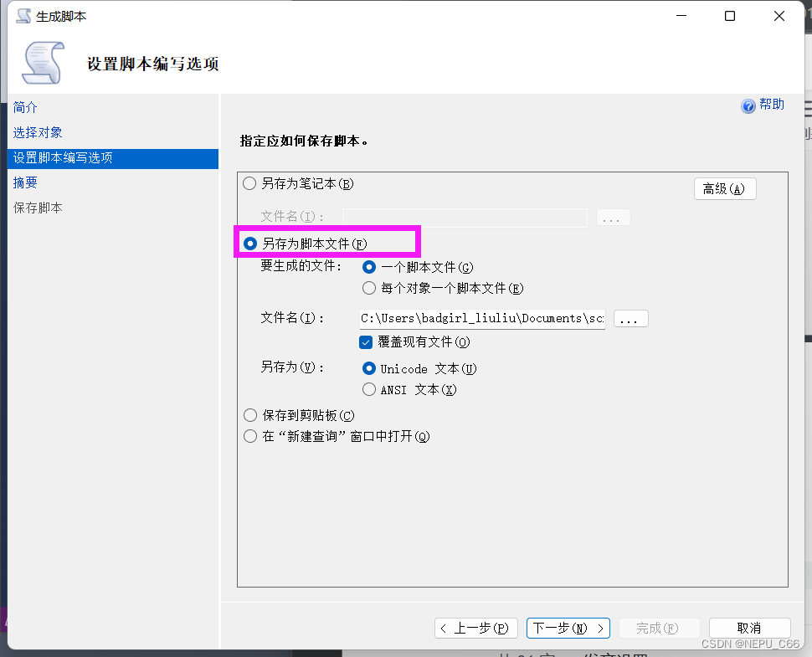Click the script scroll icon in header
Screen dimensions: 812x657
(42, 63)
